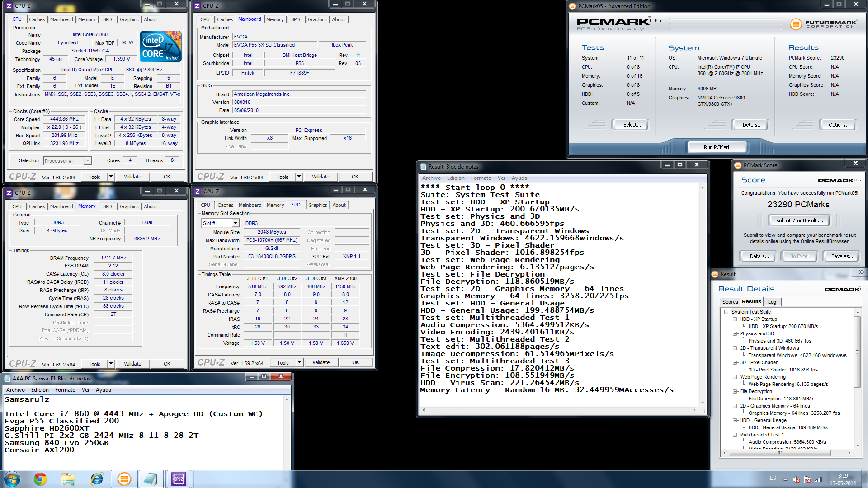Click the PCMark05 orange title bar icon
The height and width of the screenshot is (488, 868).
(x=572, y=6)
